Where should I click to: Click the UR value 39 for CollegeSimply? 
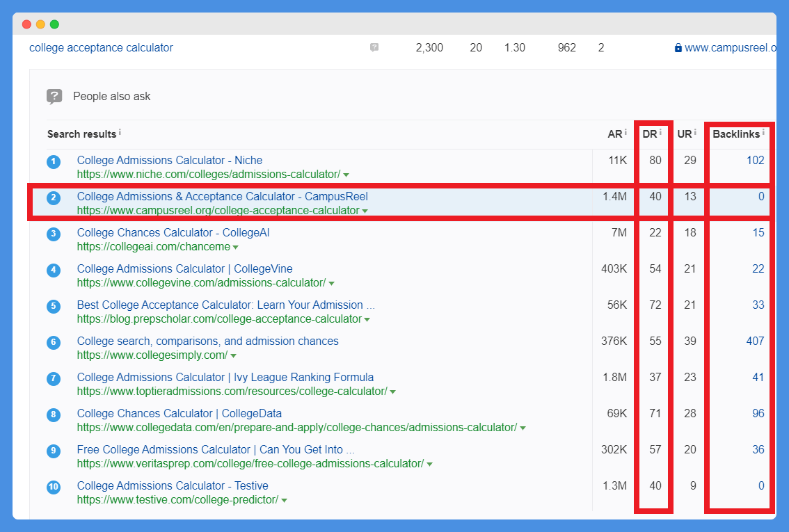coord(690,341)
